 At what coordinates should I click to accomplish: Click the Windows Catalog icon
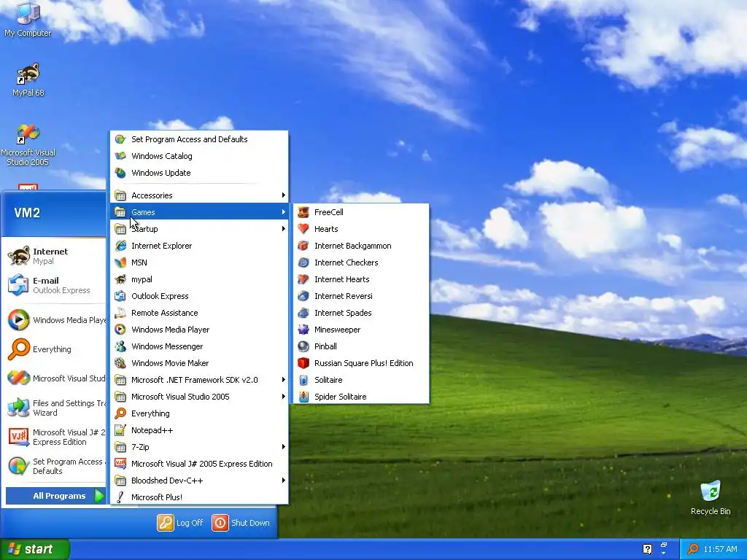(x=120, y=156)
